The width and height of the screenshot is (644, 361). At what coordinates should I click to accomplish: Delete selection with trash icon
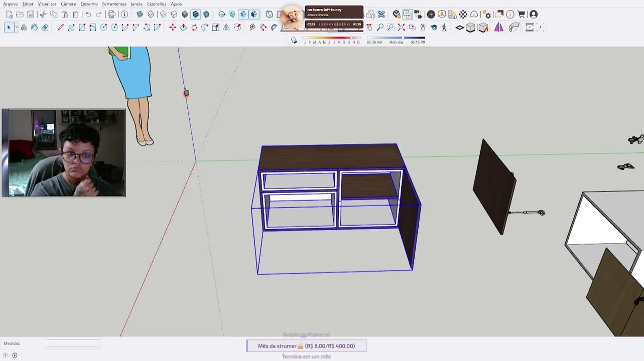[75, 15]
